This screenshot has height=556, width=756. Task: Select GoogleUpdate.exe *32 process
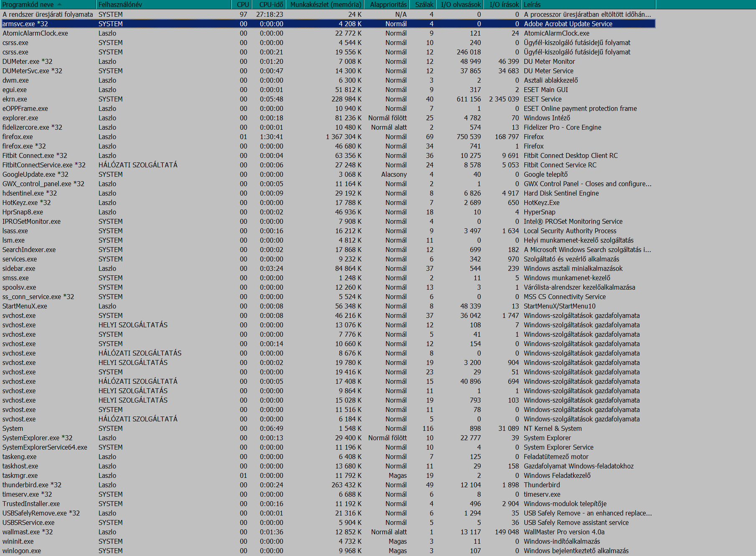coord(328,174)
